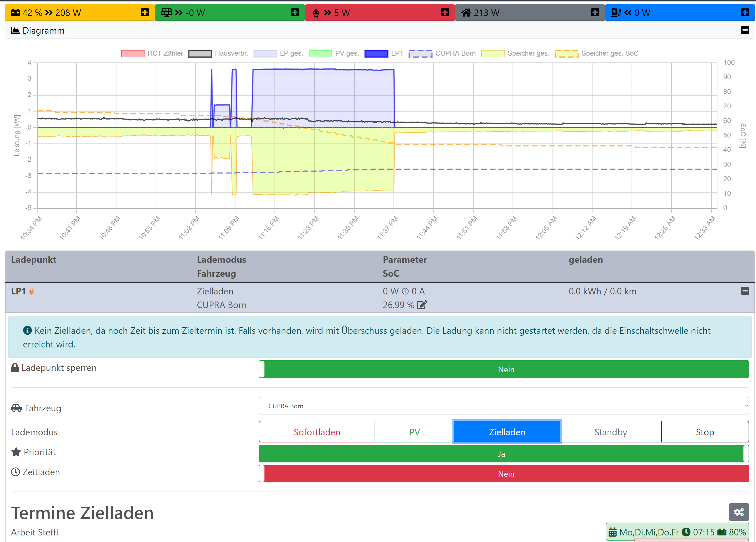Image resolution: width=756 pixels, height=542 pixels.
Task: Toggle LP1 legend color swatch
Action: (x=376, y=53)
